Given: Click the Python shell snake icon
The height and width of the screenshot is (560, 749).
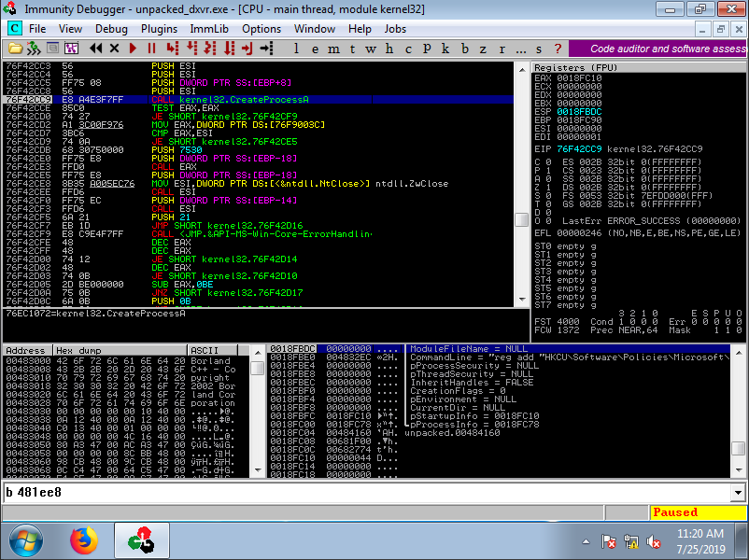Looking at the screenshot, I should coord(34,49).
